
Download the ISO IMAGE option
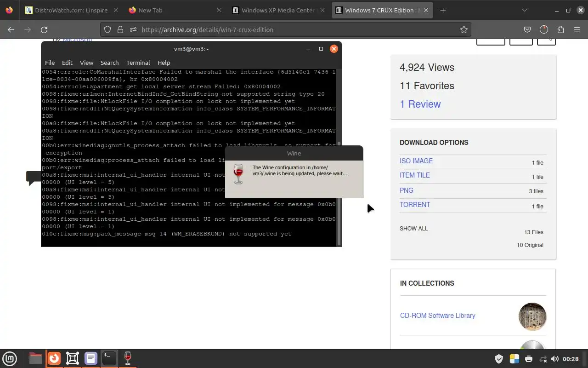tap(416, 161)
